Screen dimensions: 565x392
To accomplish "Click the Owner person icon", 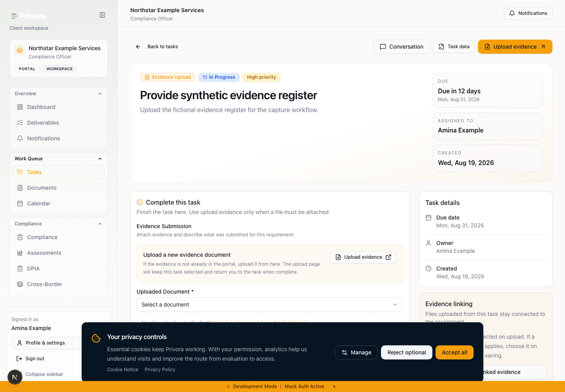I will click(x=428, y=243).
